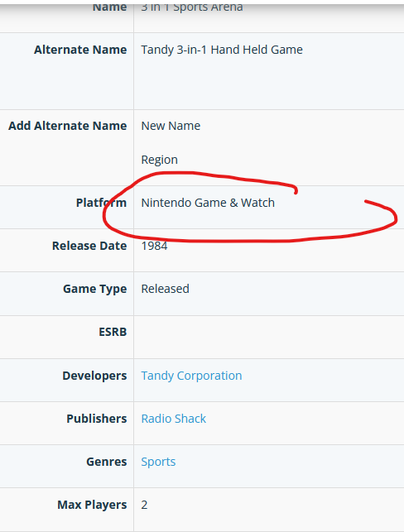
Task: Select the Tandy 3-in-1 Hand Held Game text
Action: [x=222, y=50]
